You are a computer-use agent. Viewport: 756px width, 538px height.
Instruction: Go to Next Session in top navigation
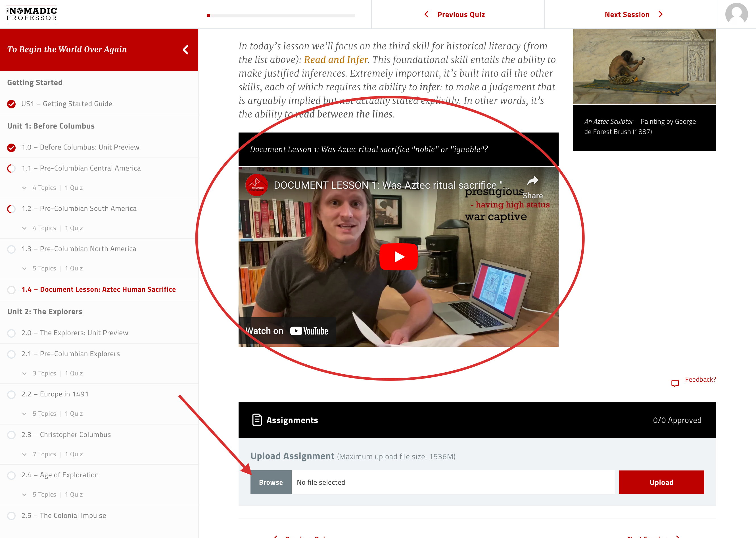point(627,14)
